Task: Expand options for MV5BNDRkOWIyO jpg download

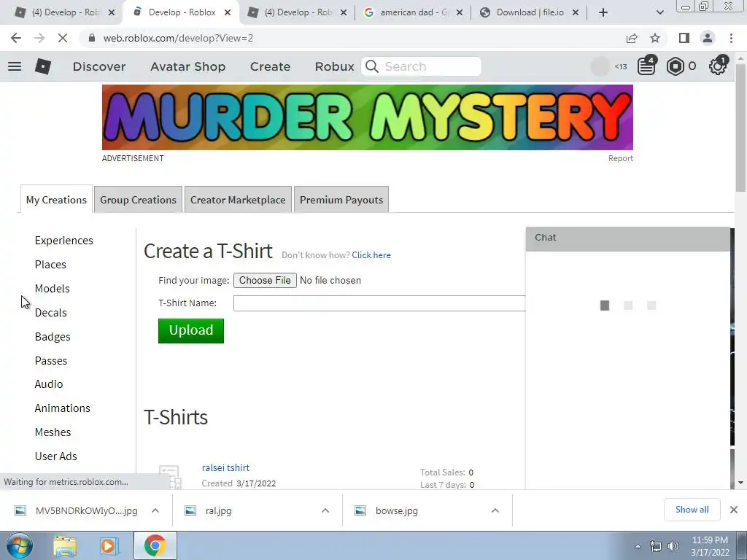Action: point(155,510)
